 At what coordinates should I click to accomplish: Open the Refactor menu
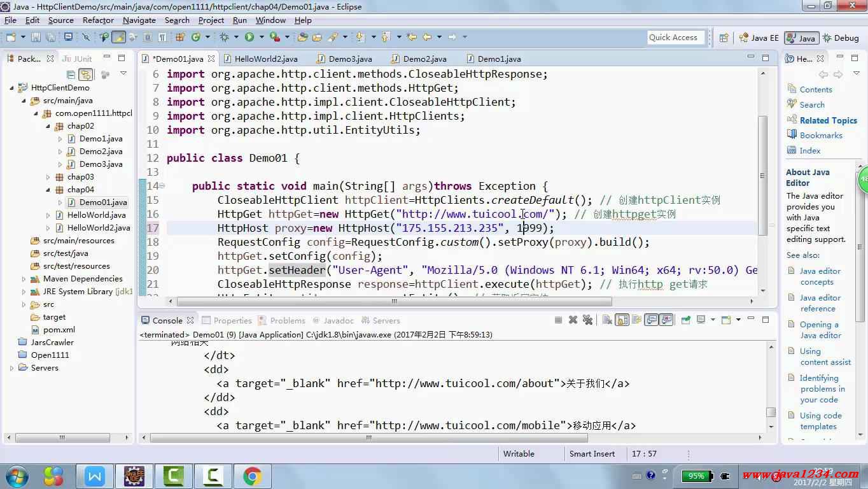pos(98,20)
